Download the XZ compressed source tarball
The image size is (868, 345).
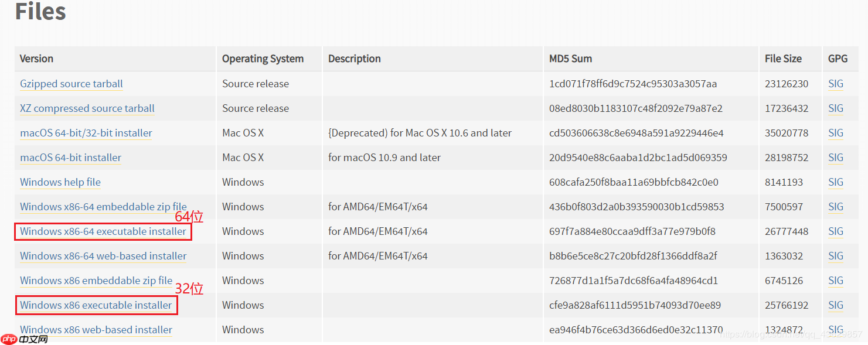[87, 108]
